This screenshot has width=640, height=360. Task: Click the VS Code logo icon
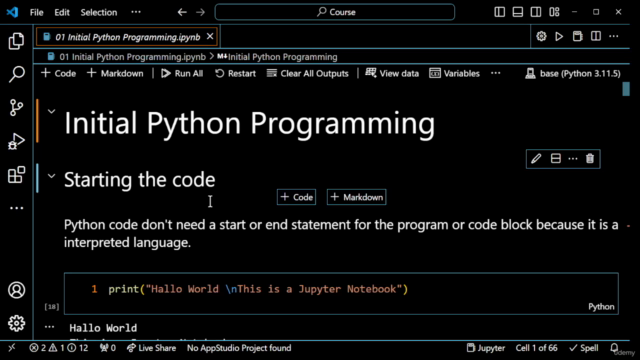tap(12, 12)
